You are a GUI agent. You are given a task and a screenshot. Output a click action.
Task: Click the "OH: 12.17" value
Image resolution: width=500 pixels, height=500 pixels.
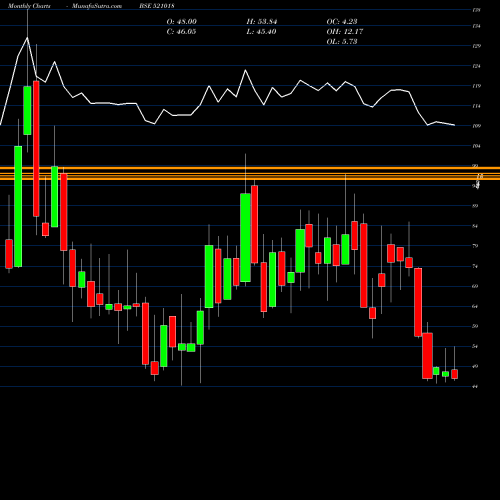[345, 32]
